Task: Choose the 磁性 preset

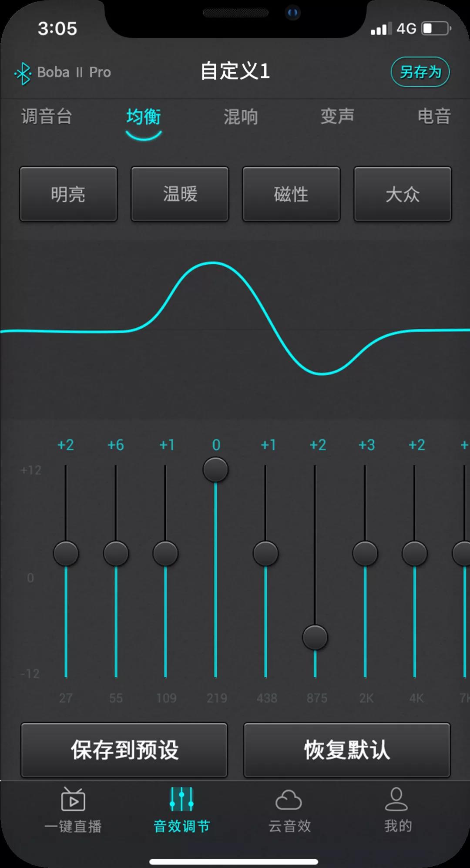Action: tap(291, 194)
